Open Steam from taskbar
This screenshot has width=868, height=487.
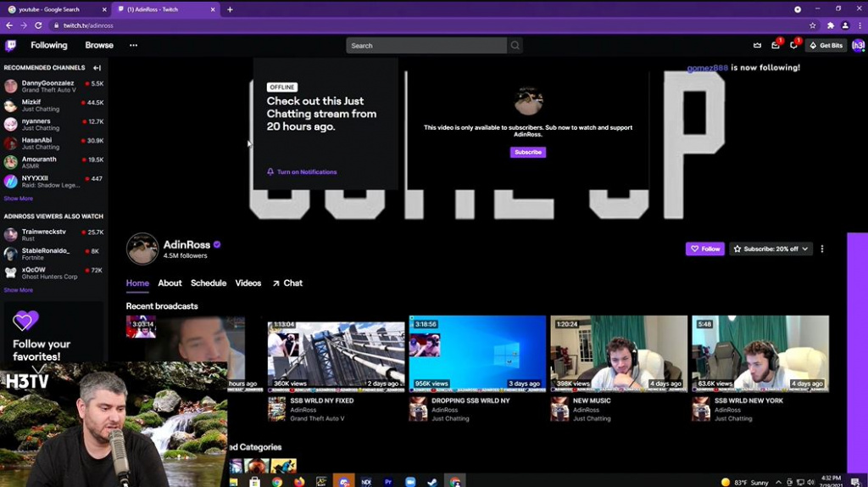432,482
